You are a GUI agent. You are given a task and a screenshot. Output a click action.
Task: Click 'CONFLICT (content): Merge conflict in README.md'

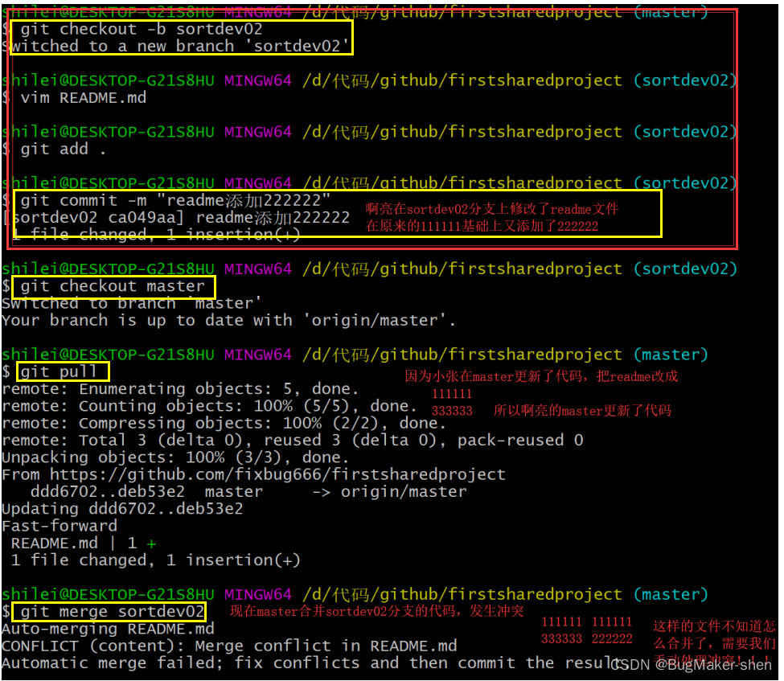pyautogui.click(x=229, y=646)
